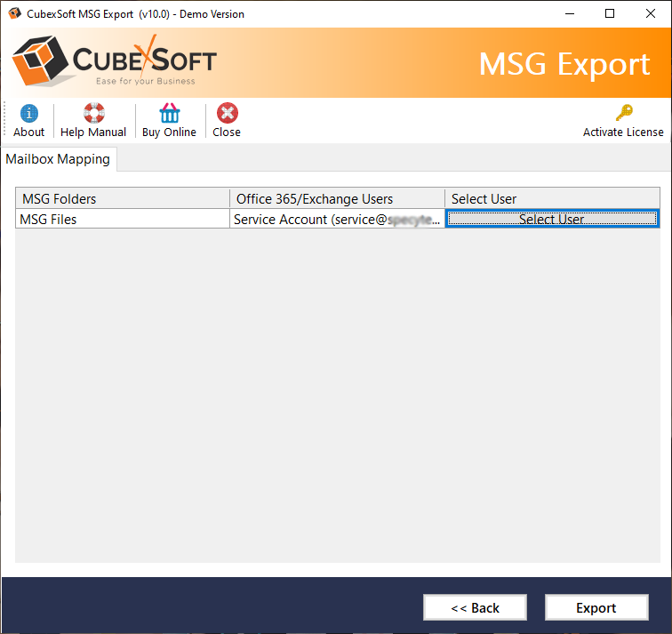Click the Office 365/Exchange Users column header
672x634 pixels.
[337, 198]
